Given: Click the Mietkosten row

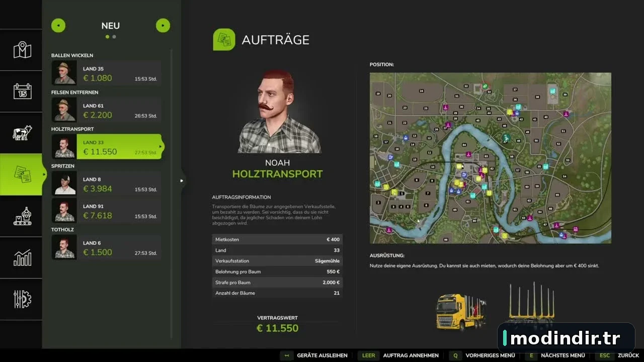Looking at the screenshot, I should 277,239.
